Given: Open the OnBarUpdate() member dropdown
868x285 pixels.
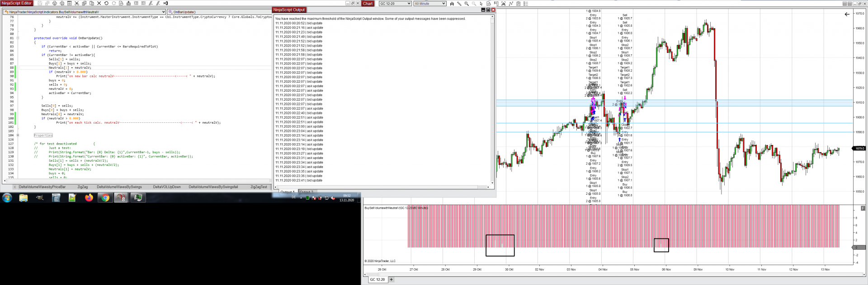Looking at the screenshot, I should 219,12.
